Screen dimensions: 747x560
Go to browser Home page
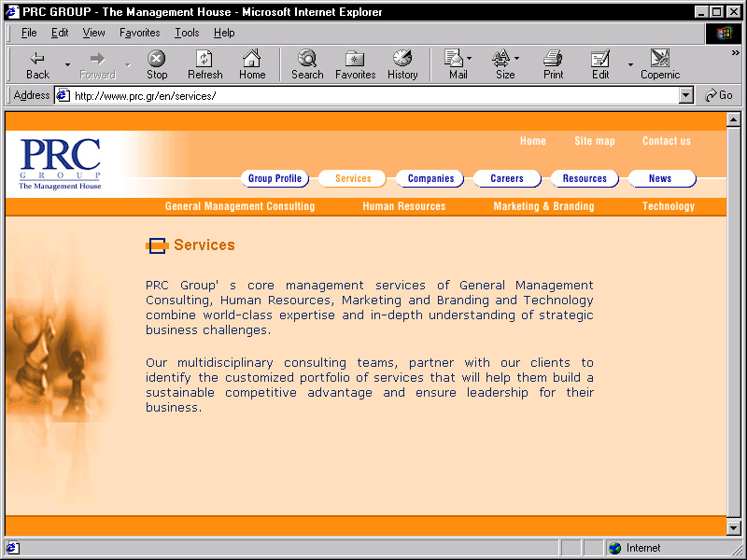[252, 64]
